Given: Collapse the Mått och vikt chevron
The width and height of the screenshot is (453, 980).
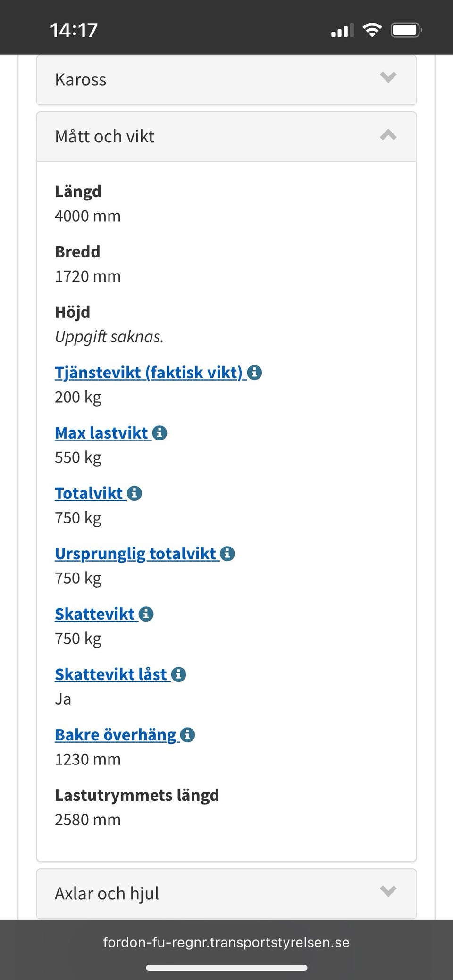Looking at the screenshot, I should [388, 135].
